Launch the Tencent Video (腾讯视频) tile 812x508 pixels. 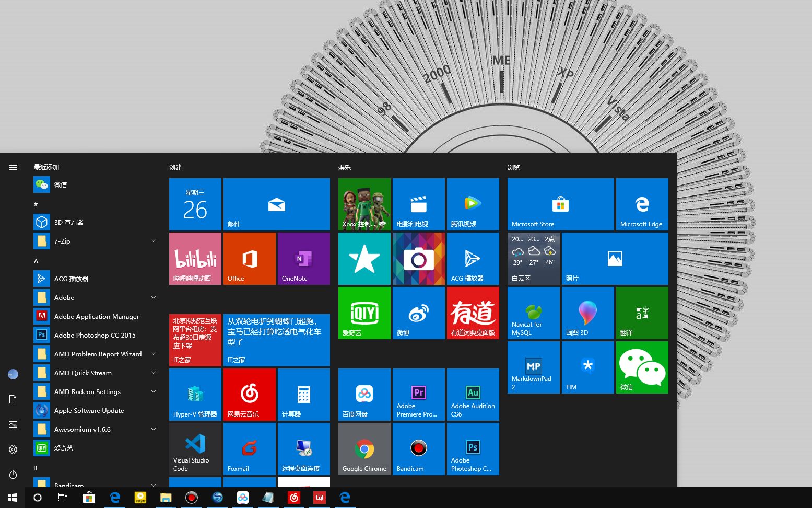[x=473, y=204]
